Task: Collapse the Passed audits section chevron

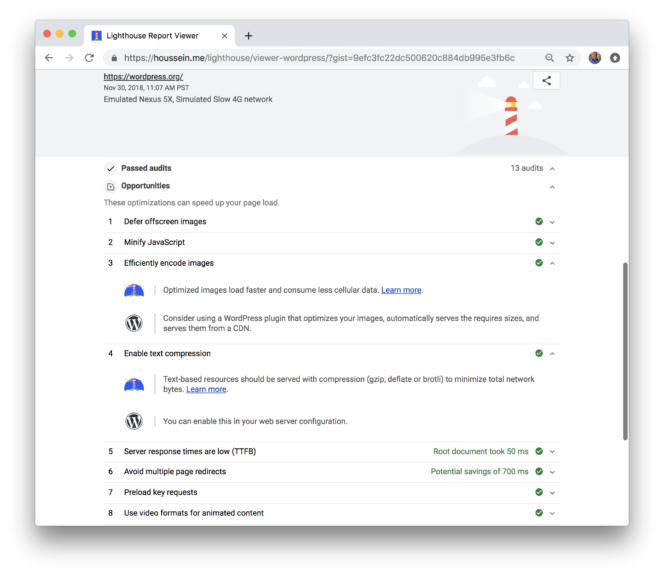Action: (552, 169)
